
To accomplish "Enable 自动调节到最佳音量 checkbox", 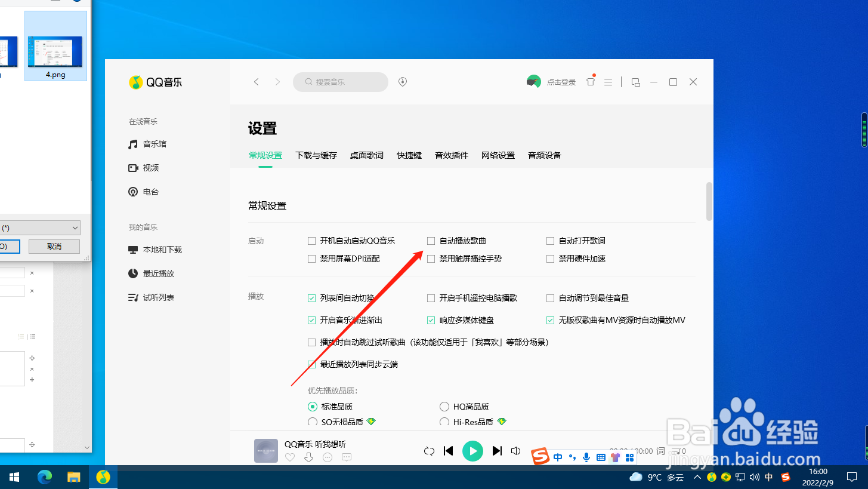I will coord(550,298).
